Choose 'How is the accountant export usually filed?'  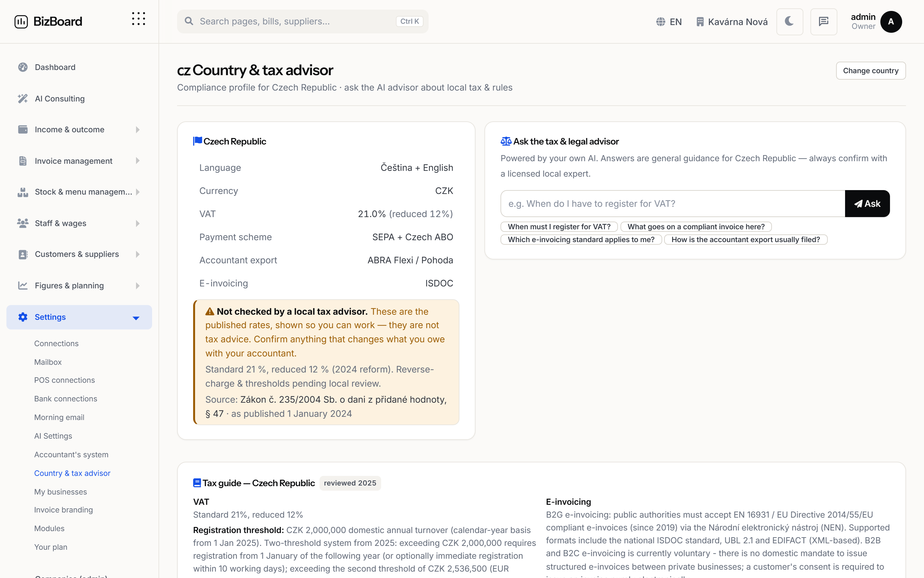(745, 240)
